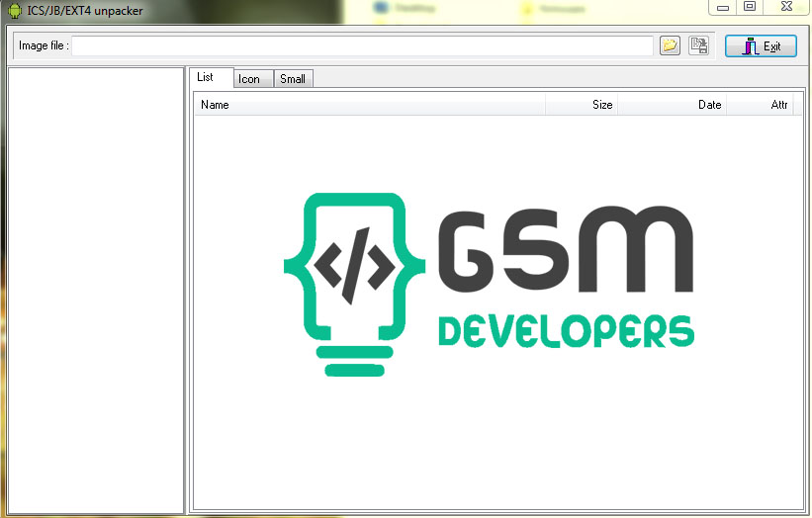Click the extract/save files icon beside folder icon
This screenshot has height=518, width=812.
tap(698, 45)
